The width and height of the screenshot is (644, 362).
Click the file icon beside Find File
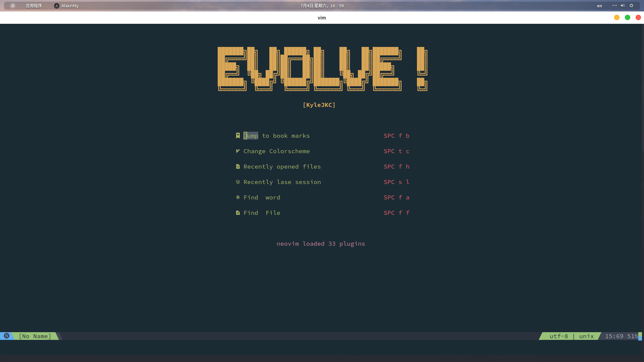238,213
